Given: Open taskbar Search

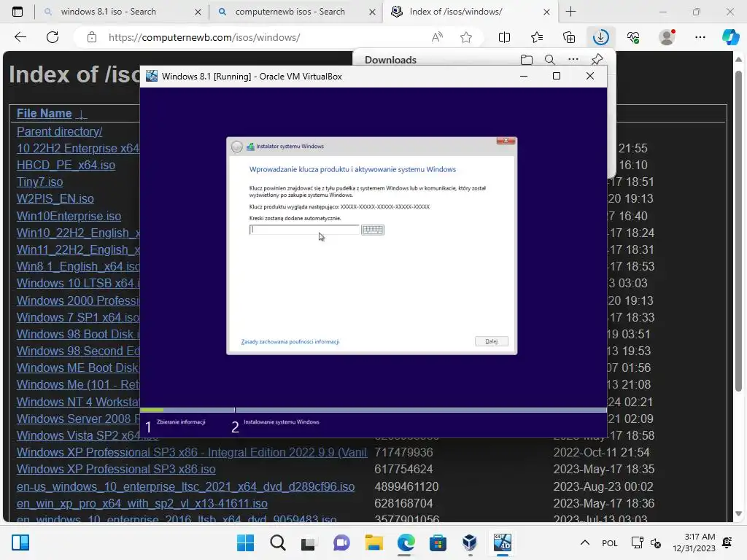Looking at the screenshot, I should coord(278,542).
